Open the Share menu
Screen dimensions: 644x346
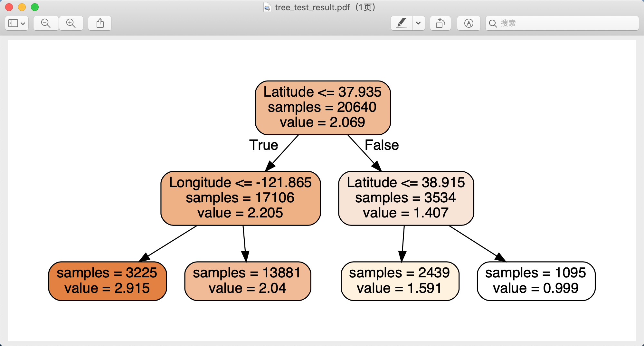pos(100,23)
